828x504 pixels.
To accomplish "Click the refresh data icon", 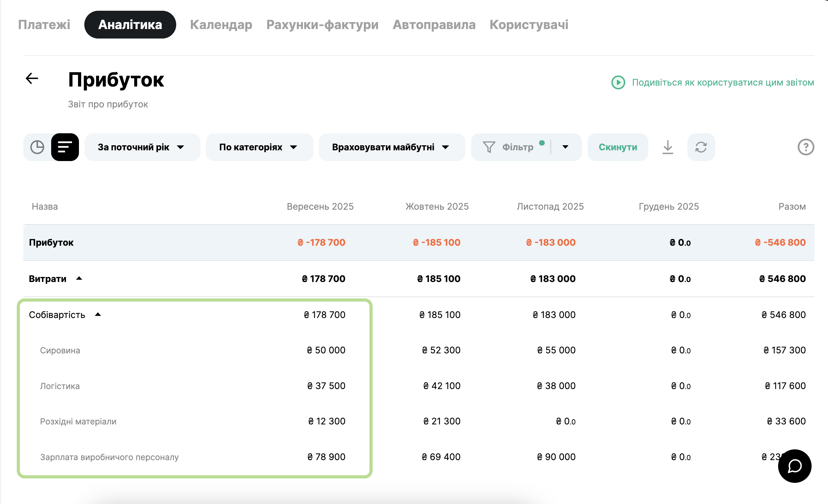I will [701, 147].
